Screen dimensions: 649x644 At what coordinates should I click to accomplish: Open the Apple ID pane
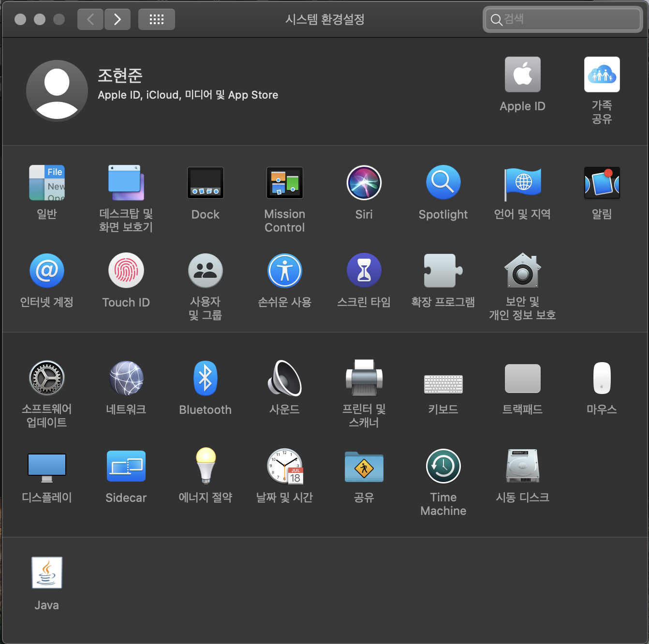(523, 74)
